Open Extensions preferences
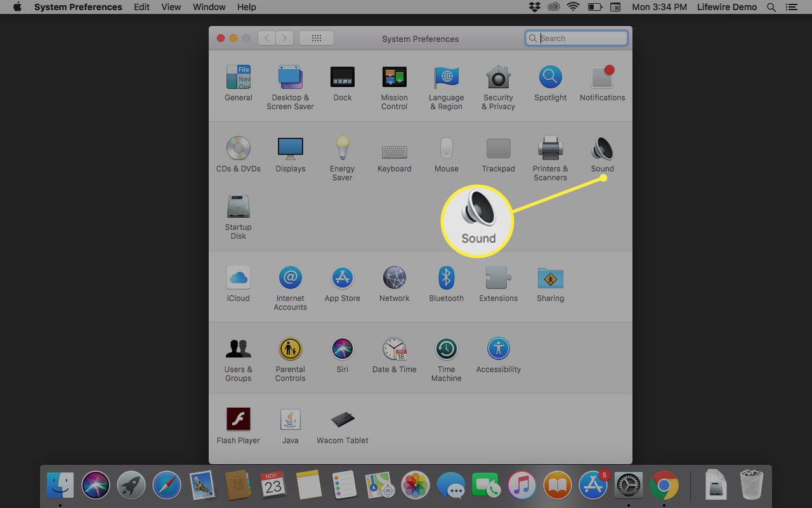Image resolution: width=812 pixels, height=508 pixels. (x=499, y=284)
